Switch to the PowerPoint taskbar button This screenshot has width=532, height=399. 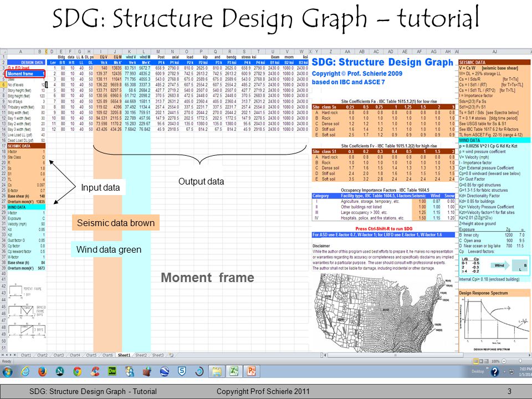(x=252, y=372)
